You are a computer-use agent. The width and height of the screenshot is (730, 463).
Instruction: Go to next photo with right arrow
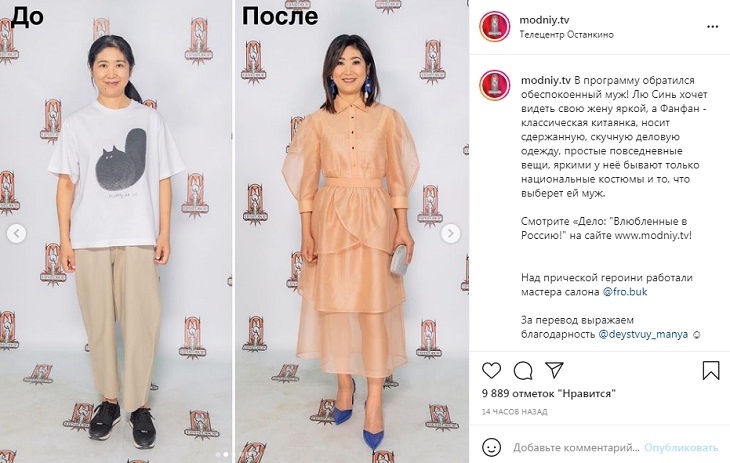450,233
